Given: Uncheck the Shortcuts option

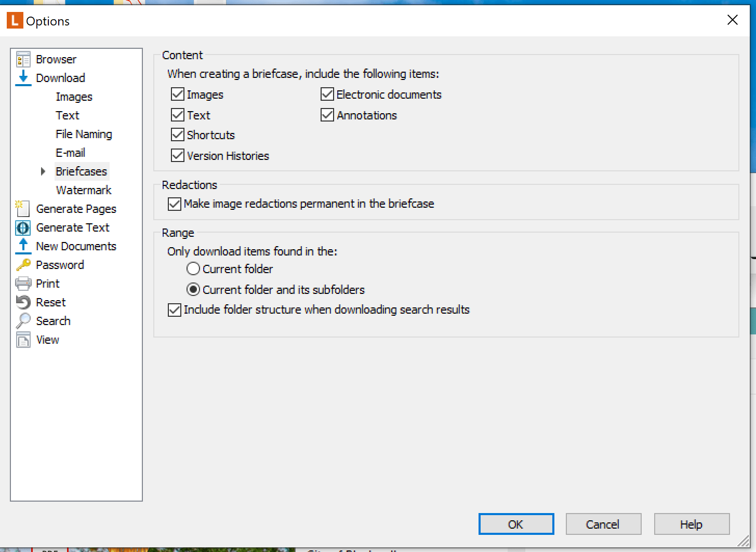Looking at the screenshot, I should [178, 134].
